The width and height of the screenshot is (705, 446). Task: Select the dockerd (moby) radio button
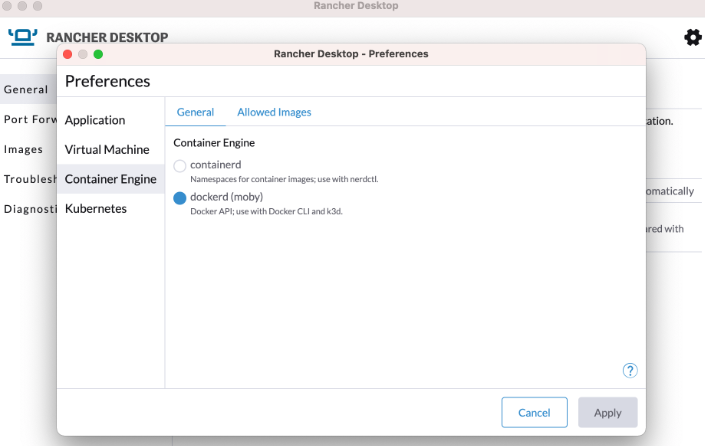point(180,198)
